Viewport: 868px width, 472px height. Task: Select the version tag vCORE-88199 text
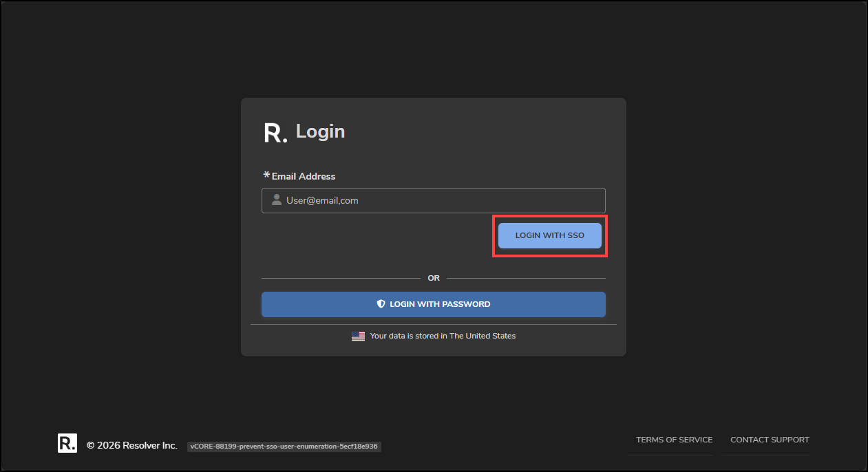[284, 447]
